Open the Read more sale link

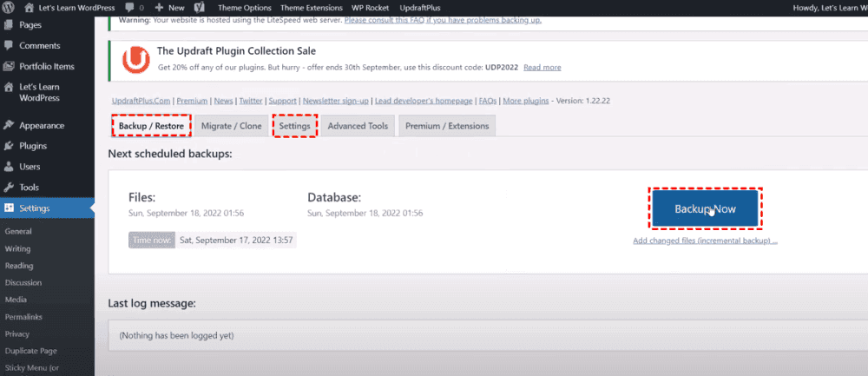542,67
